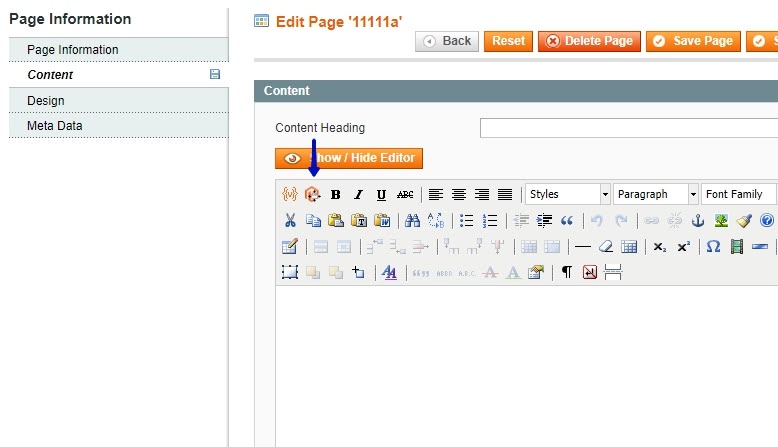778x447 pixels.
Task: Toggle italic formatting
Action: coord(358,194)
